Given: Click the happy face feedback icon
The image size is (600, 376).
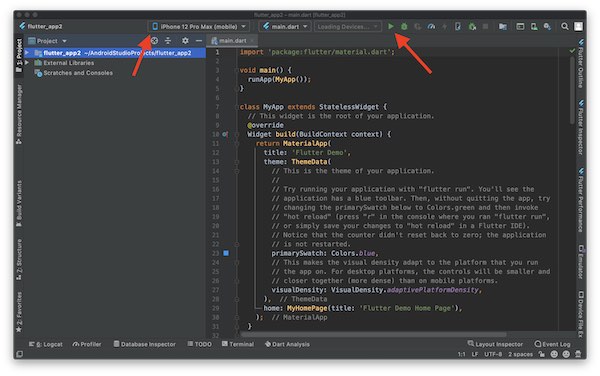Looking at the screenshot, I should [x=554, y=354].
